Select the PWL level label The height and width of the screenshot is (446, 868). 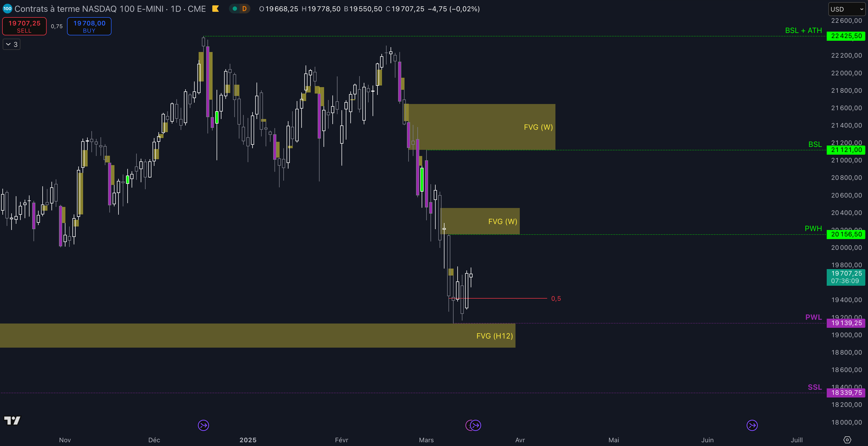(813, 317)
